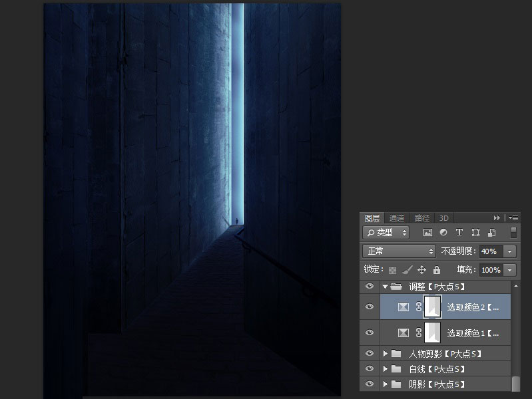Select group name 白线【P大点S】
This screenshot has height=399, width=532.
[437, 369]
